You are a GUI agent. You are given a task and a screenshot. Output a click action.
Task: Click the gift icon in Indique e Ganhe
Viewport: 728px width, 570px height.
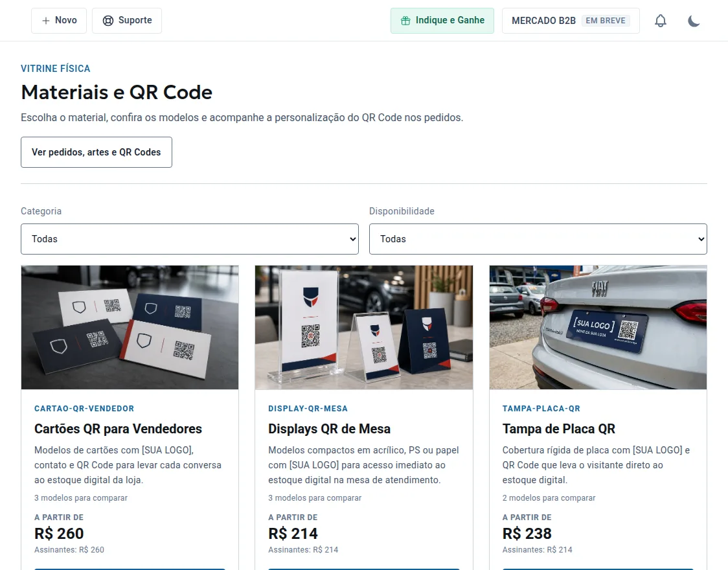tap(405, 21)
